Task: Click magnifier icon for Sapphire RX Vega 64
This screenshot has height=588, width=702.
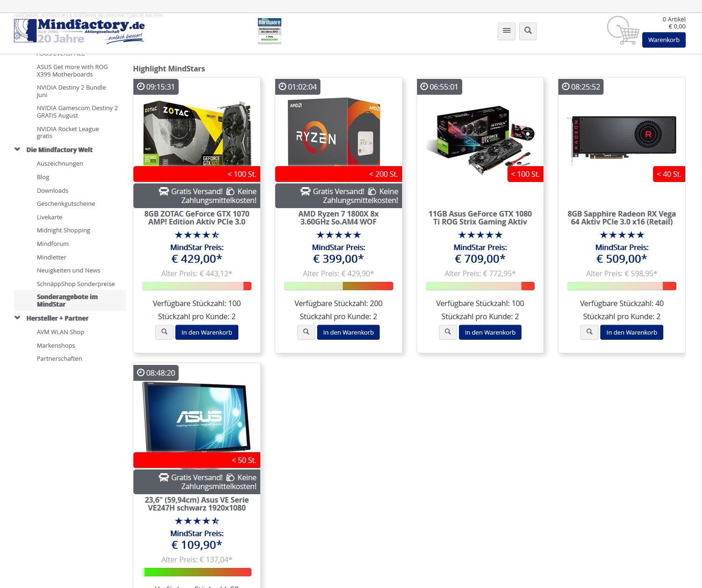Action: 590,332
